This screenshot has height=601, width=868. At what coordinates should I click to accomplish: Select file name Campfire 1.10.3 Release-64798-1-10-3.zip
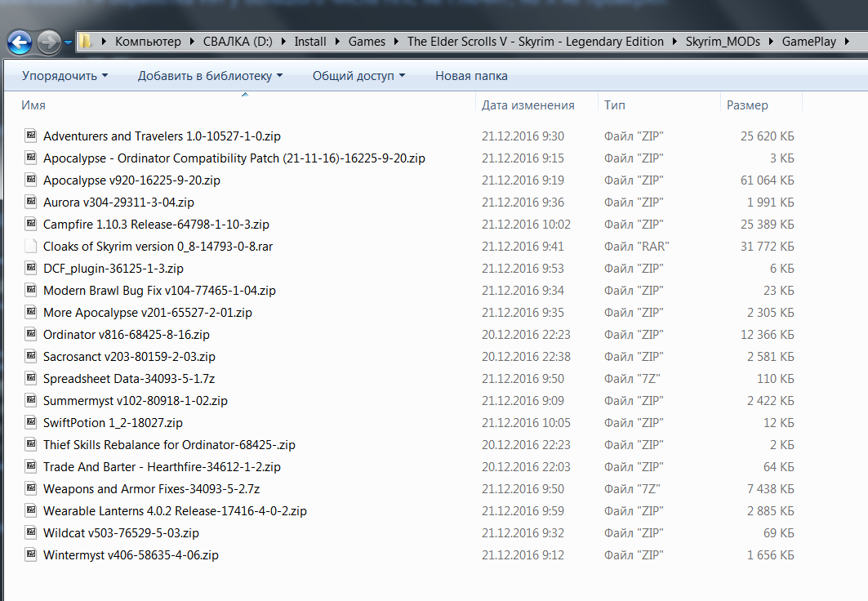[x=156, y=225]
